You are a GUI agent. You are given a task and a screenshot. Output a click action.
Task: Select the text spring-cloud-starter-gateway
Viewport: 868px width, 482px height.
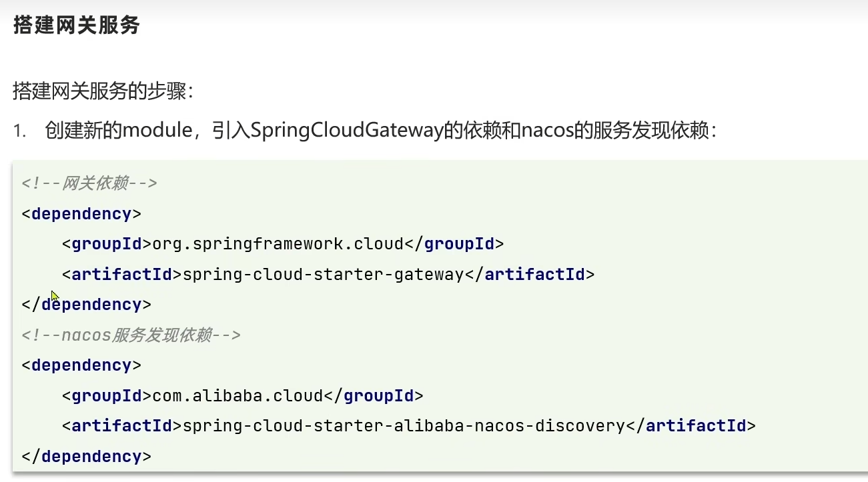[x=323, y=274]
